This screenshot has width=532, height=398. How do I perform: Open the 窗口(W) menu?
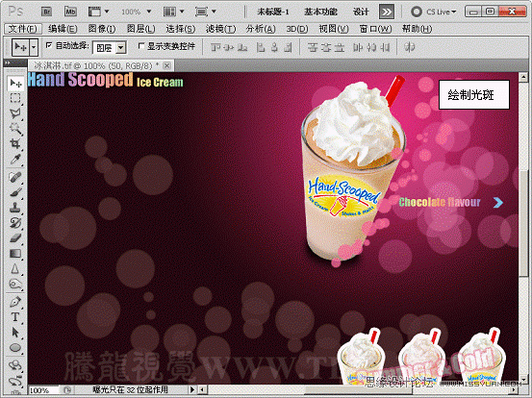click(x=375, y=29)
